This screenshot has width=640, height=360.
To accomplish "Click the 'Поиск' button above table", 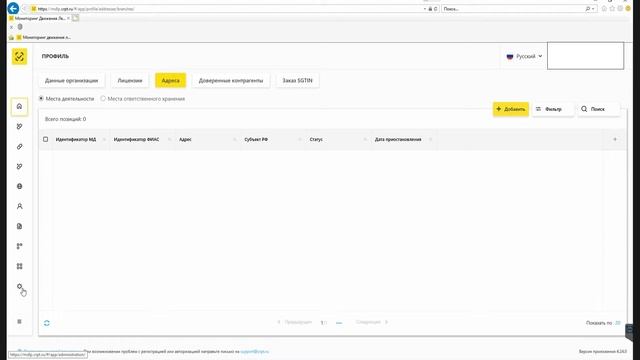I will [598, 109].
